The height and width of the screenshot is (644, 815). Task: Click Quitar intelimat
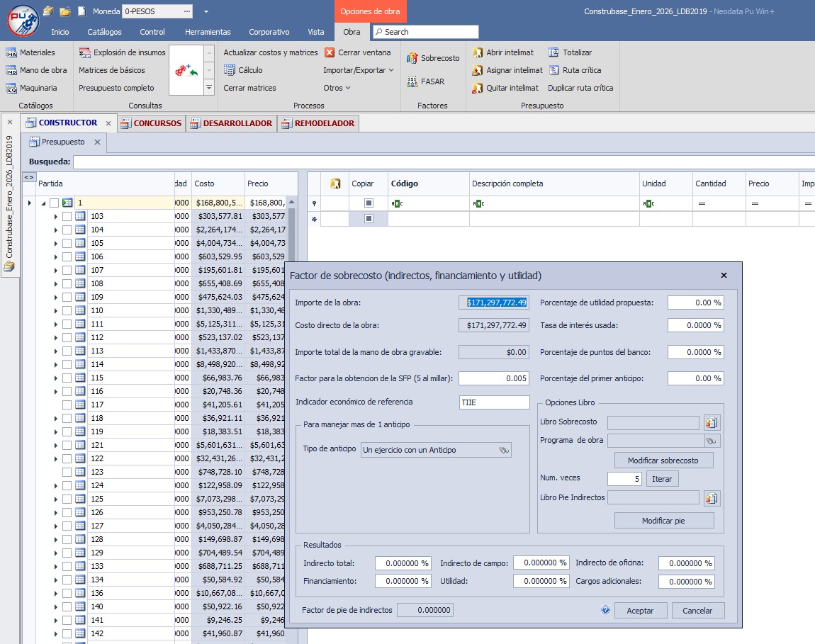click(505, 88)
